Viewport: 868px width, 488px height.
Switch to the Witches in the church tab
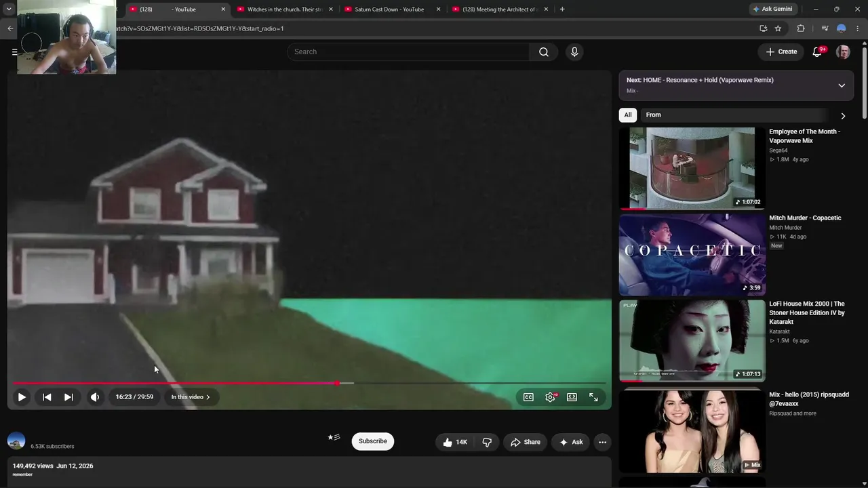[283, 9]
